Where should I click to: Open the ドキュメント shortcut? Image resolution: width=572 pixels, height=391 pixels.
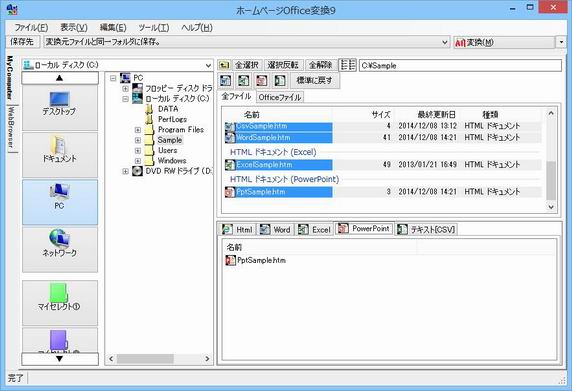pyautogui.click(x=60, y=155)
